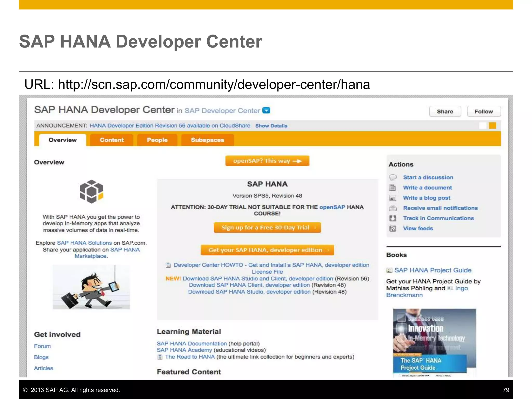Image resolution: width=532 pixels, height=399 pixels.
Task: Switch to the Content tab
Action: click(112, 140)
